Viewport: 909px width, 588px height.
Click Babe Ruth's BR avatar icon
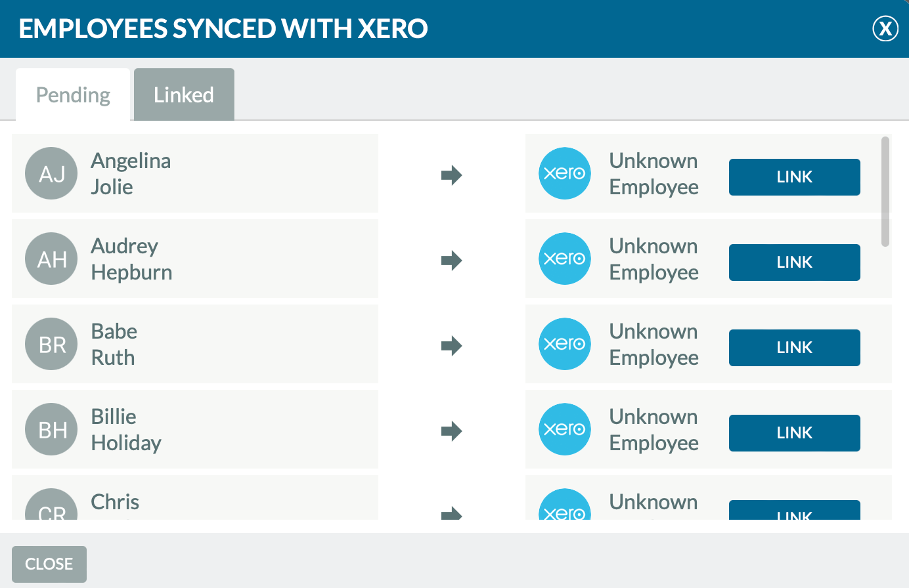[51, 344]
